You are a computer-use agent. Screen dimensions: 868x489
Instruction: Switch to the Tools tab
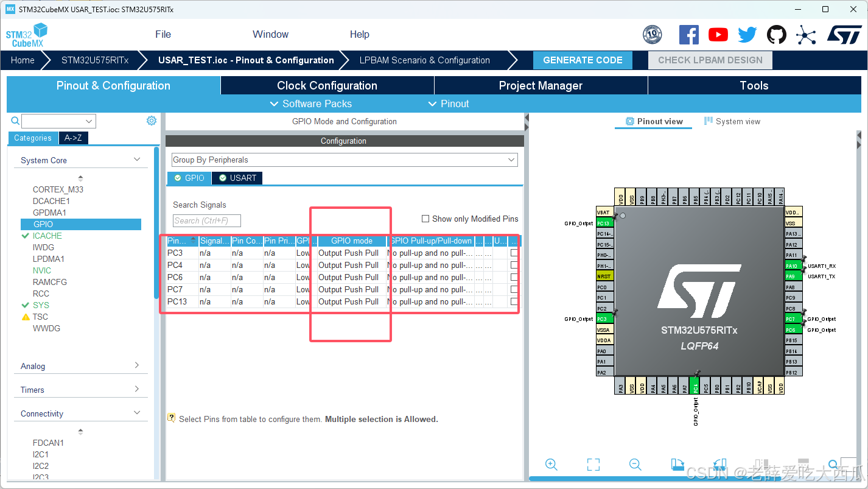pyautogui.click(x=754, y=85)
